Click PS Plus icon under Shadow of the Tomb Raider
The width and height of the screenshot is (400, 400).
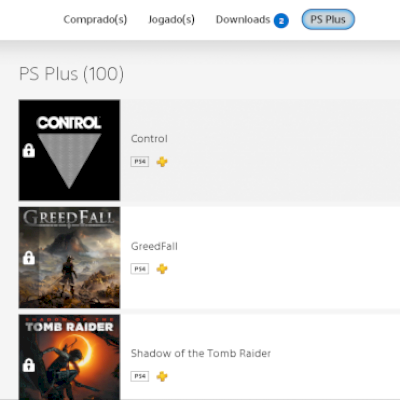[x=162, y=376]
